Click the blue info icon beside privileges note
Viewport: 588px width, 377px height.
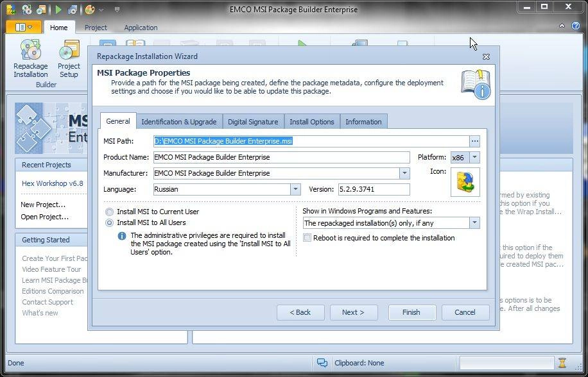pyautogui.click(x=121, y=236)
